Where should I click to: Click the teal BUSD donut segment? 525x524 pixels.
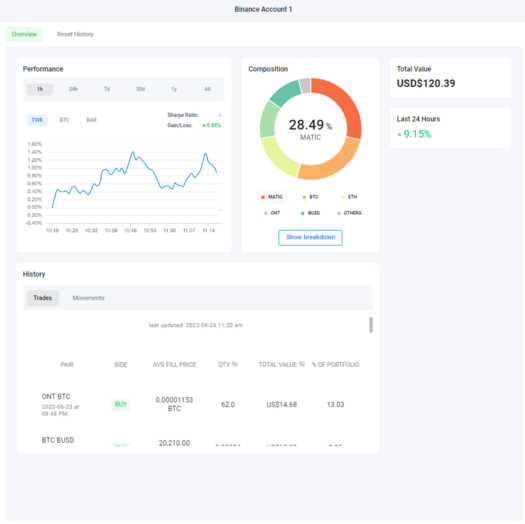click(x=285, y=92)
